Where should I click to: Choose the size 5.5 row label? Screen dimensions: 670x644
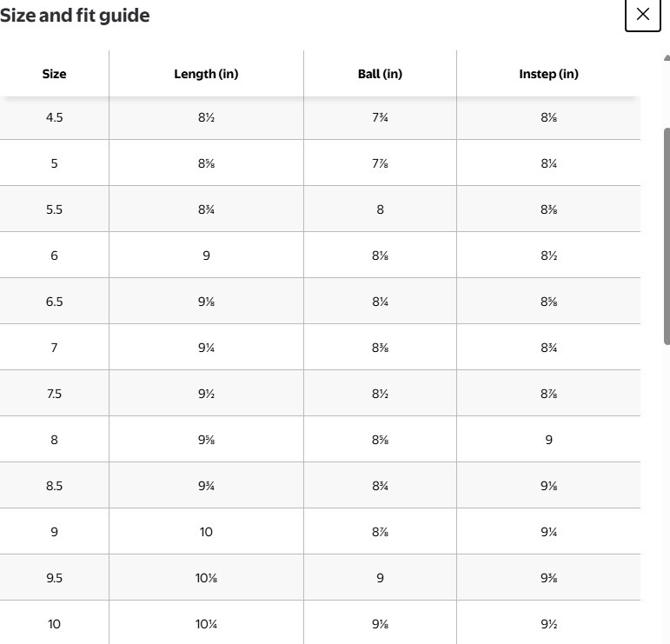(x=54, y=209)
